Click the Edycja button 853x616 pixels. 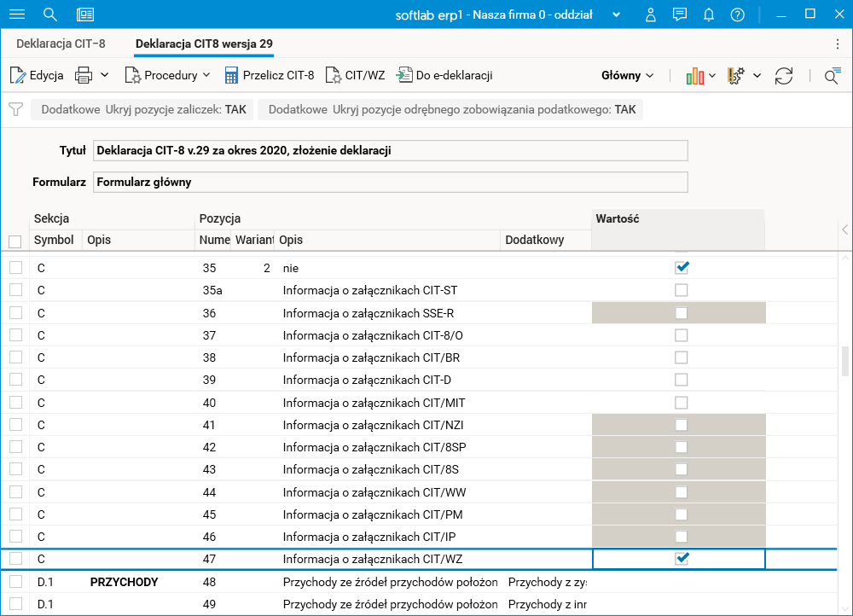click(37, 75)
